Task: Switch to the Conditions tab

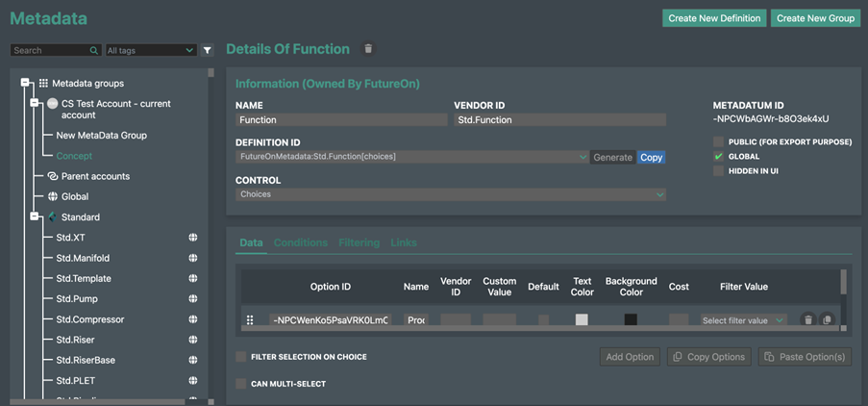Action: (x=300, y=242)
